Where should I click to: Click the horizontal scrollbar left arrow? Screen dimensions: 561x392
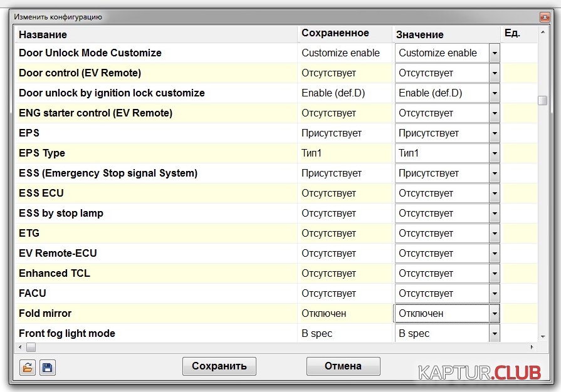[19, 347]
